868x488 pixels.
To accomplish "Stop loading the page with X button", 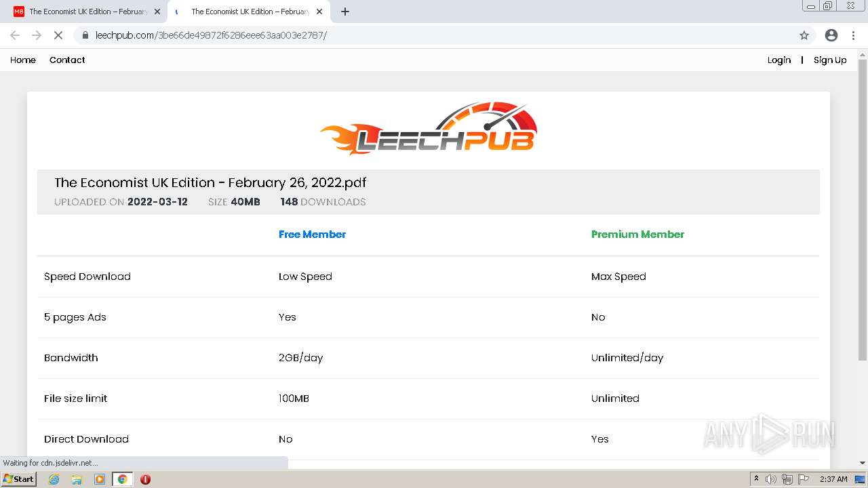I will (x=58, y=35).
